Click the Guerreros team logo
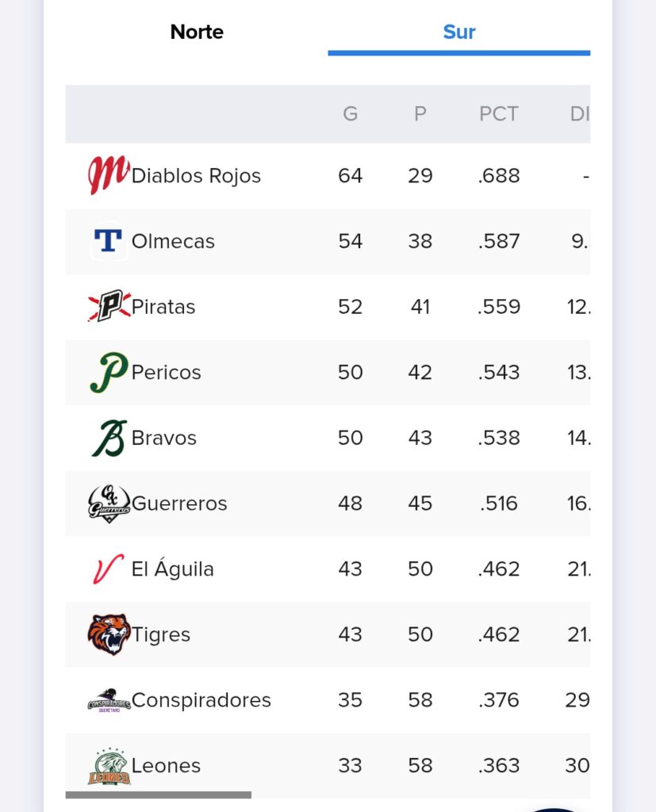656x812 pixels. click(109, 504)
